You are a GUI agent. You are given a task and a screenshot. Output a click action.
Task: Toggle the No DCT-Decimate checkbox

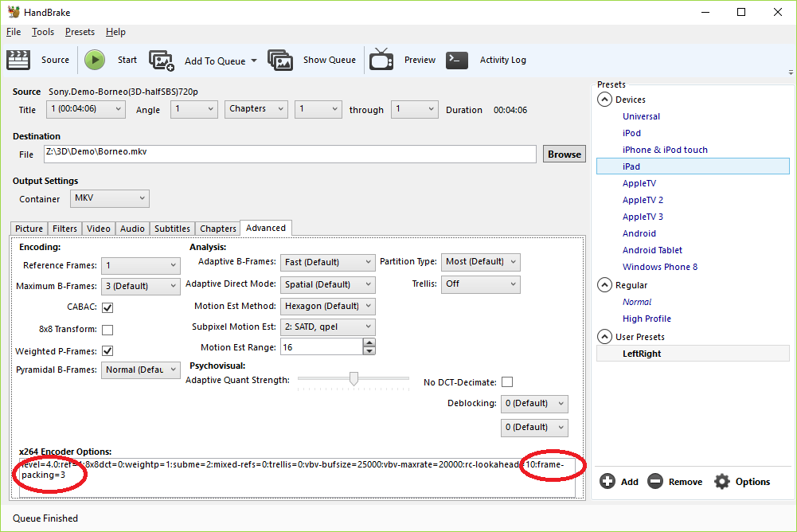[x=507, y=382]
